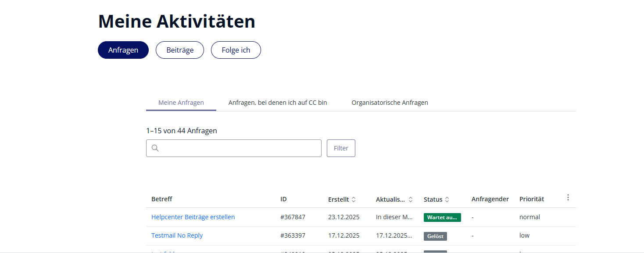This screenshot has width=644, height=253.
Task: Sort requests by Status column arrows
Action: point(447,200)
